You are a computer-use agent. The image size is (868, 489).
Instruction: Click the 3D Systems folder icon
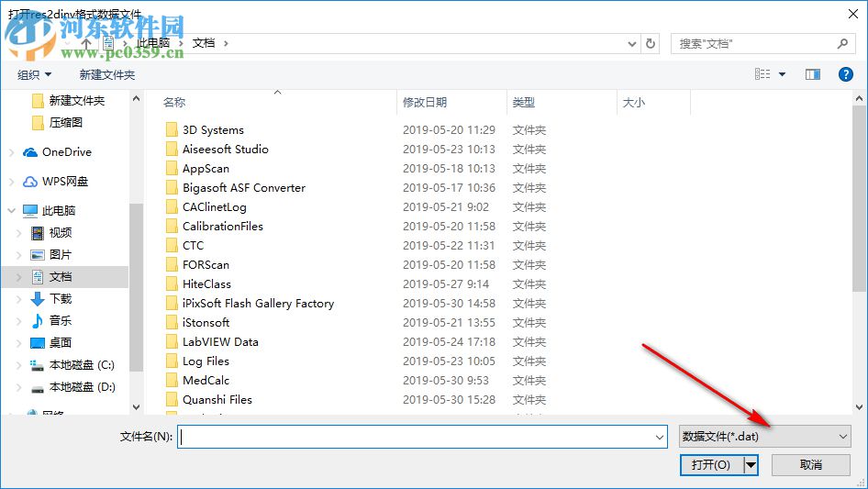[x=172, y=130]
